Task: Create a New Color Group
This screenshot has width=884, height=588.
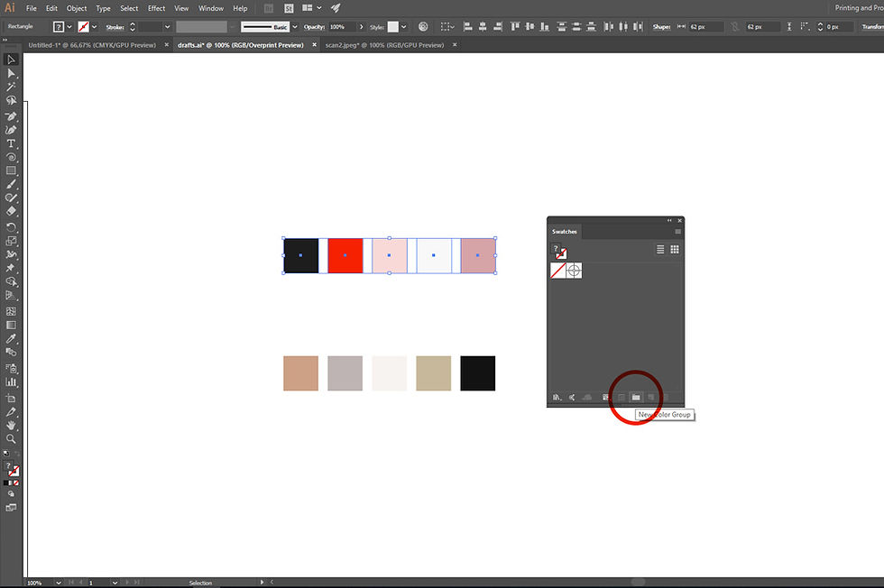Action: pyautogui.click(x=636, y=397)
